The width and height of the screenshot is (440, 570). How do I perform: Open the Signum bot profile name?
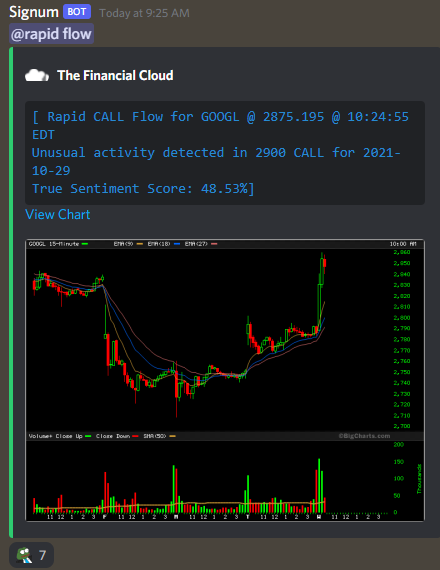point(33,12)
